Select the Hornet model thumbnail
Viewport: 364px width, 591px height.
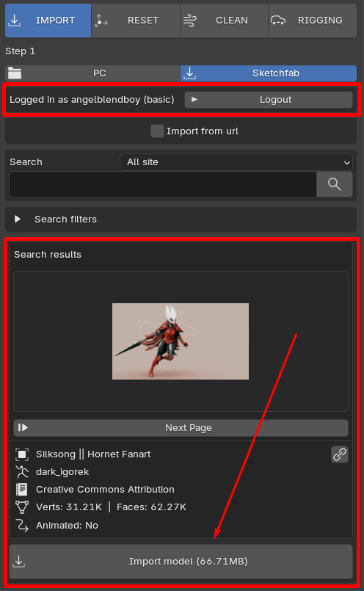[x=181, y=341]
